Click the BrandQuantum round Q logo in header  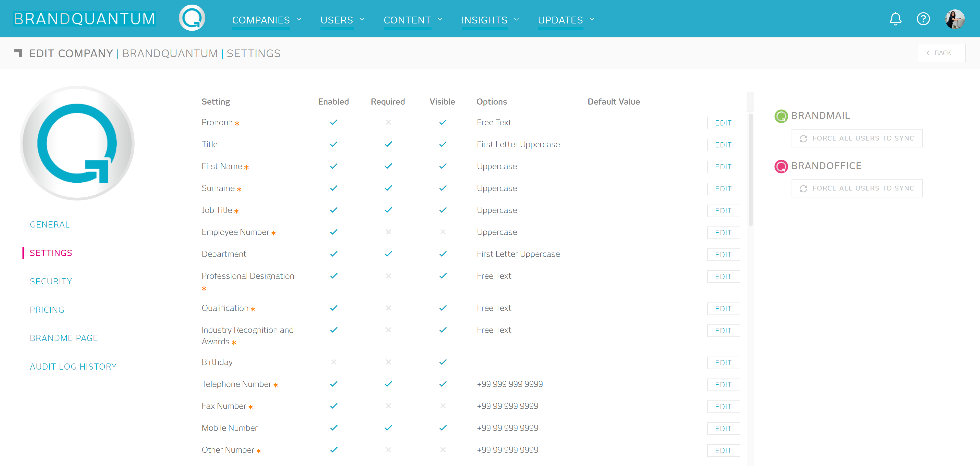click(x=192, y=18)
